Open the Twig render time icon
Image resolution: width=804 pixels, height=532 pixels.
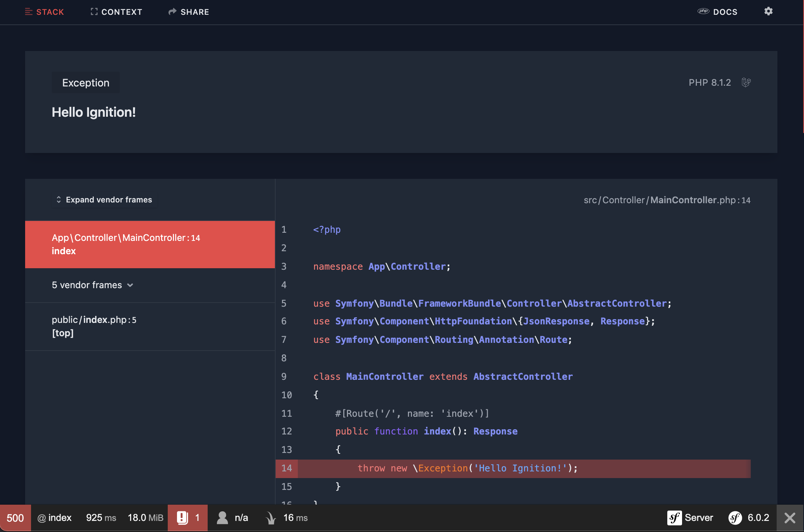coord(271,518)
